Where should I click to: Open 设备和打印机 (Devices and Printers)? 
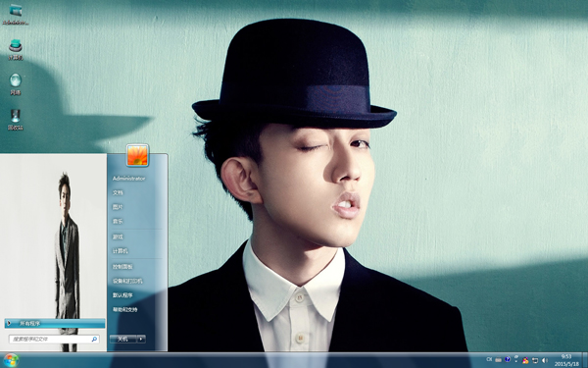pyautogui.click(x=127, y=281)
